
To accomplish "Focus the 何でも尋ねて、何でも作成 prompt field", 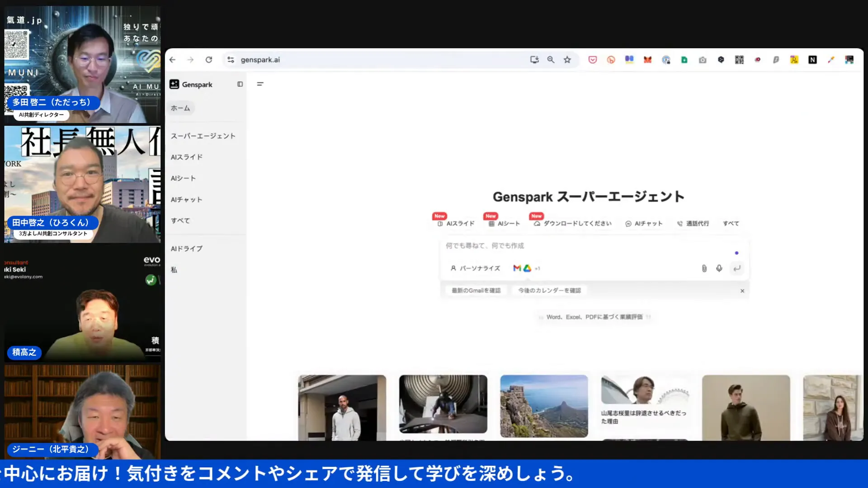I will tap(588, 246).
